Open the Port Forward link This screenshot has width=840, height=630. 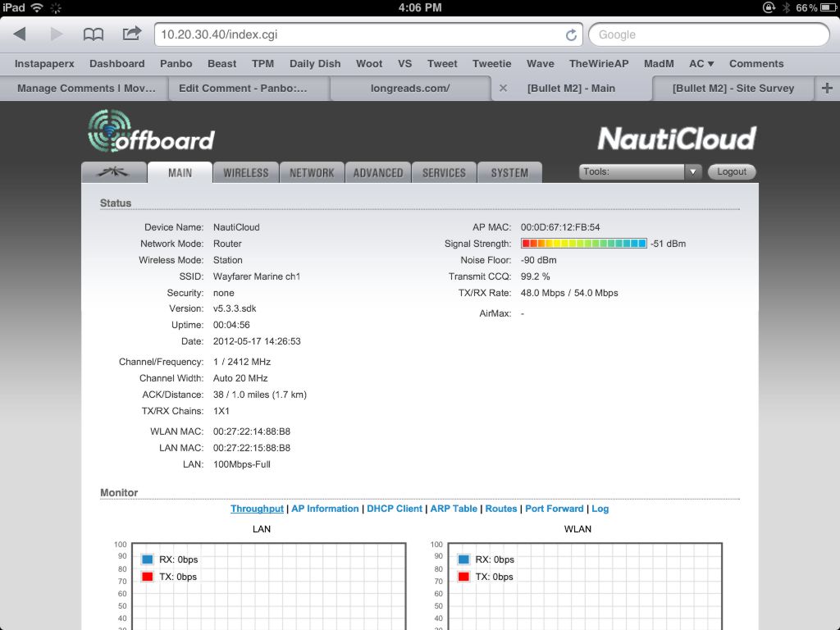tap(554, 509)
